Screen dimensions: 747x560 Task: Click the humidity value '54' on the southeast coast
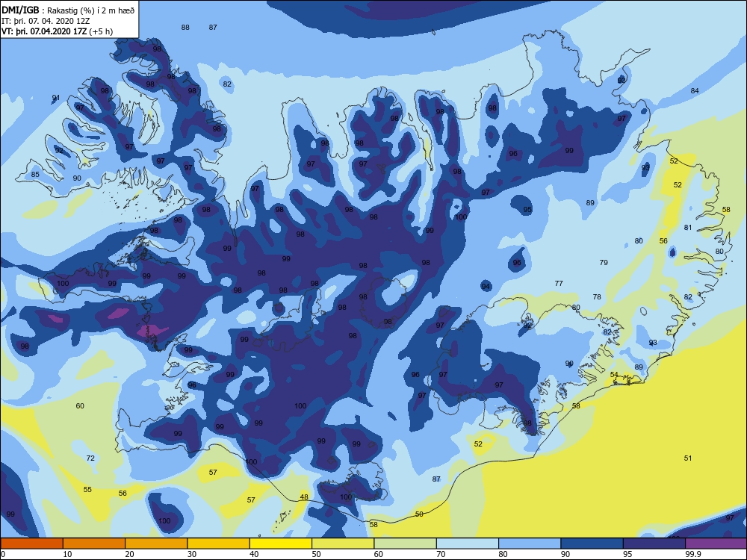tap(614, 375)
